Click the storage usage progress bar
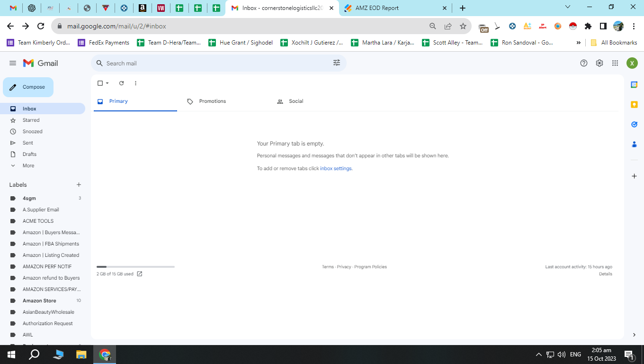Viewport: 644px width, 364px height. [x=135, y=267]
